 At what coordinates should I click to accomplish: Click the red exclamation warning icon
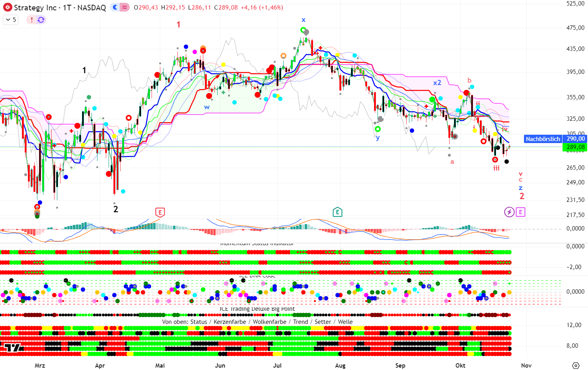[x=32, y=20]
